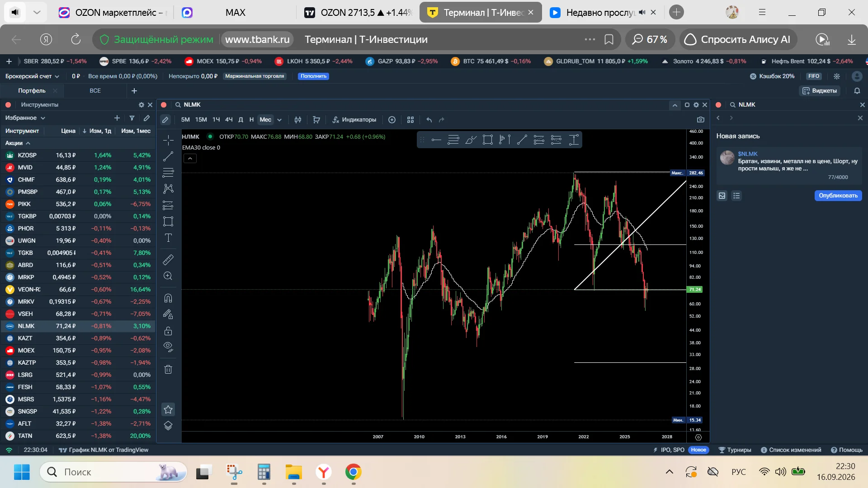Open the Виджеты panel

tap(819, 91)
